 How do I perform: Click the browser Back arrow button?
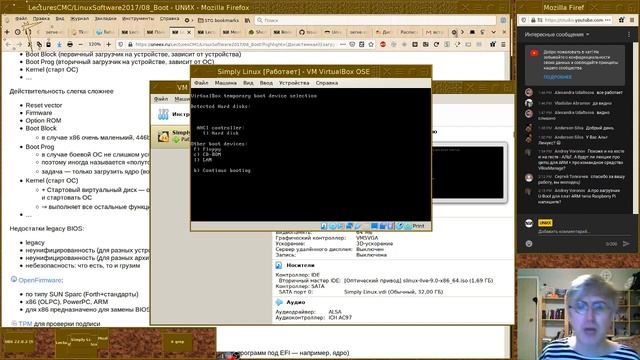8,44
